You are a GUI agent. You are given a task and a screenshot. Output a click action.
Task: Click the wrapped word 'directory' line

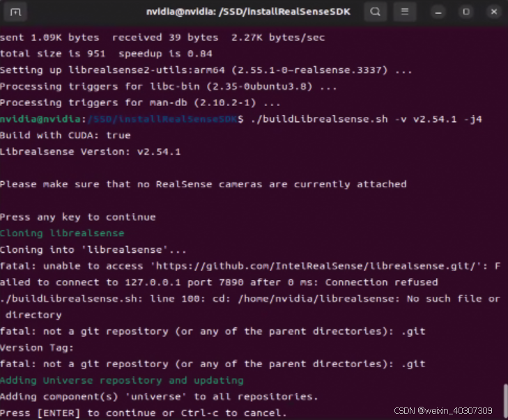[33, 315]
